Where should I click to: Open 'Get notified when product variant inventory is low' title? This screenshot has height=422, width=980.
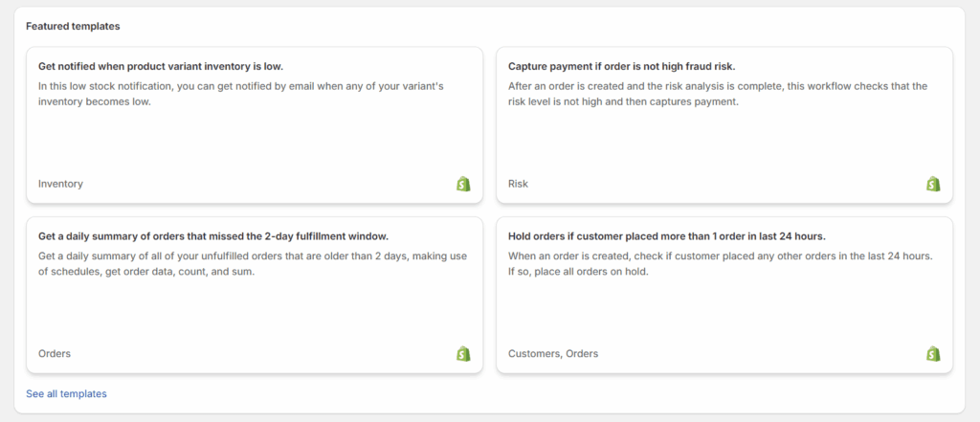pos(161,66)
